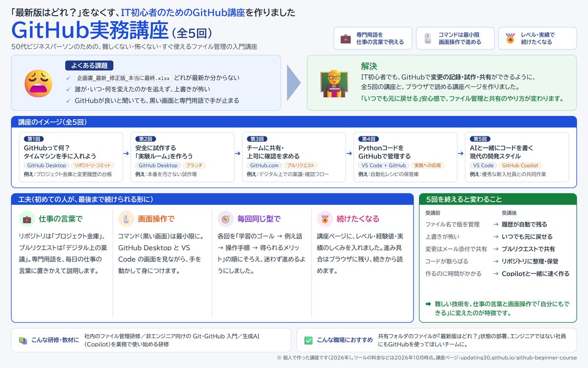Click the arrow between 第2回 and 第3回 cards
Image resolution: width=588 pixels, height=368 pixels.
coord(238,154)
